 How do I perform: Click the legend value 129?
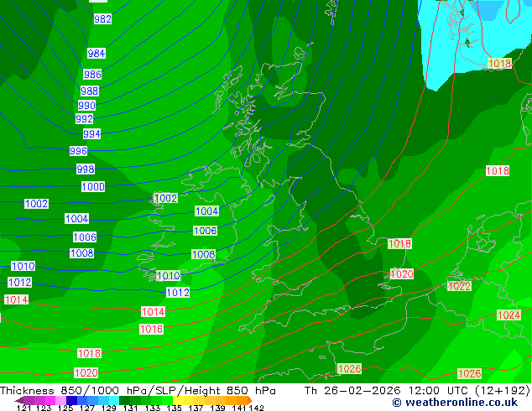pos(108,408)
